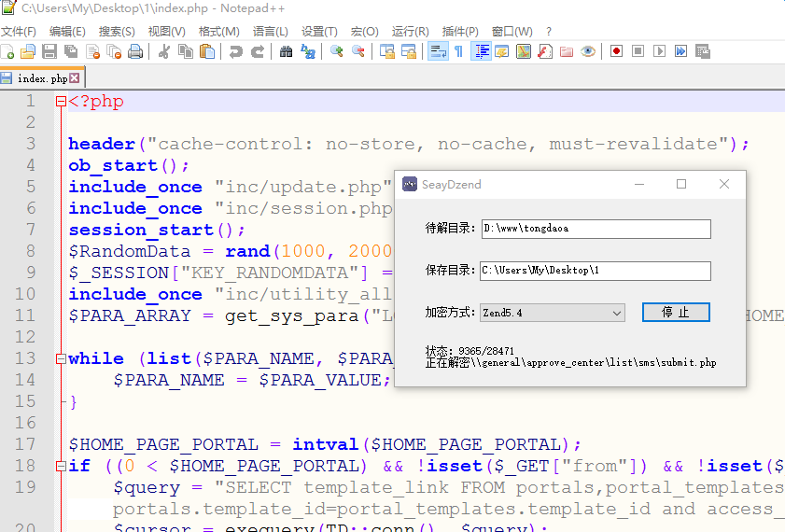Screen dimensions: 785x532
Task: Click the New file toolbar icon
Action: pos(7,51)
